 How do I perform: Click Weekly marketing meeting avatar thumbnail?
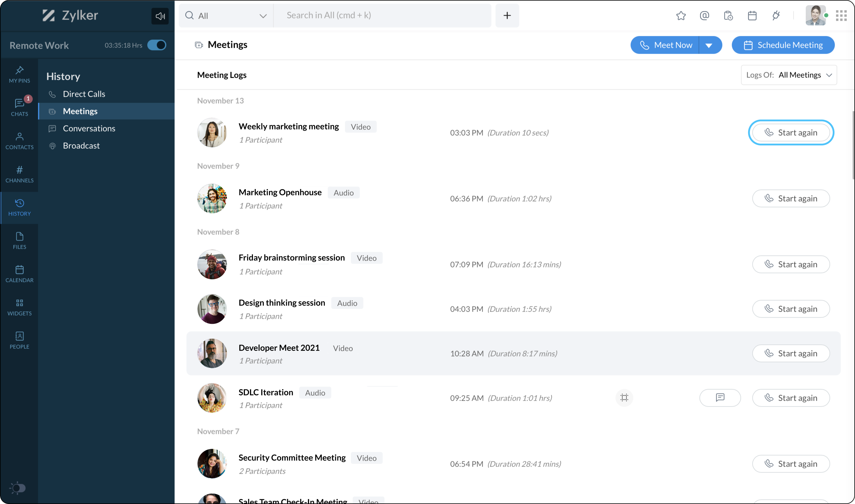coord(212,133)
